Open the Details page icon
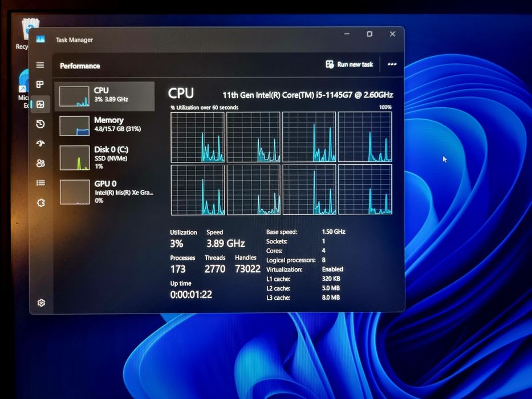532x399 pixels. coord(40,183)
